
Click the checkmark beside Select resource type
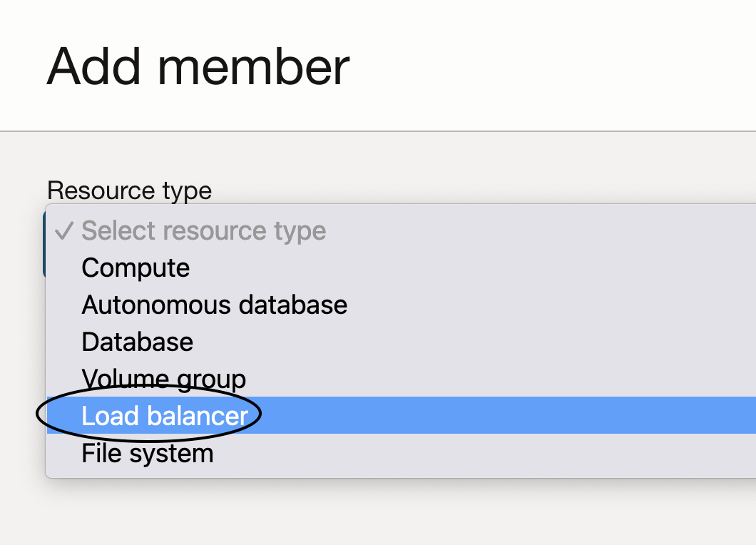tap(64, 231)
